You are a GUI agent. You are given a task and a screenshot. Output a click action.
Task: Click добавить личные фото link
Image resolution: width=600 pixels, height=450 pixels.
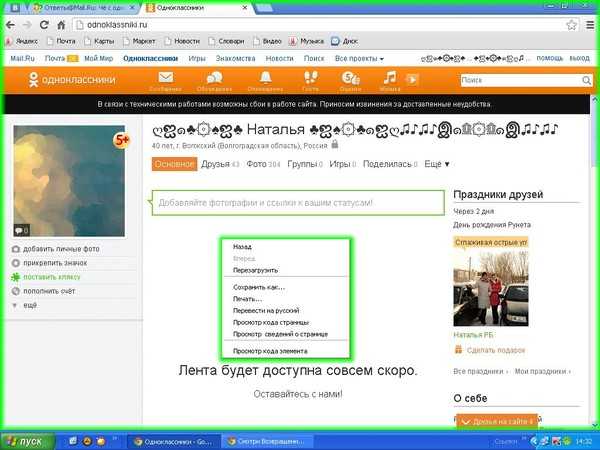tap(61, 249)
